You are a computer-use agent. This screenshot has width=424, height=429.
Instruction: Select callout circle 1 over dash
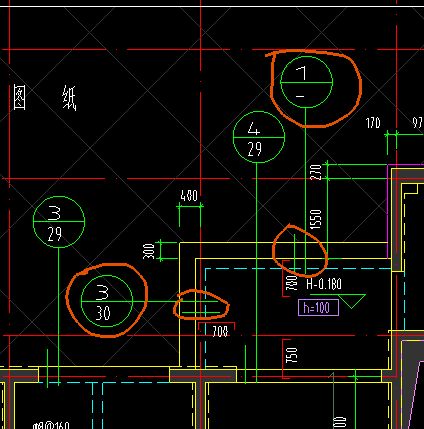[306, 82]
